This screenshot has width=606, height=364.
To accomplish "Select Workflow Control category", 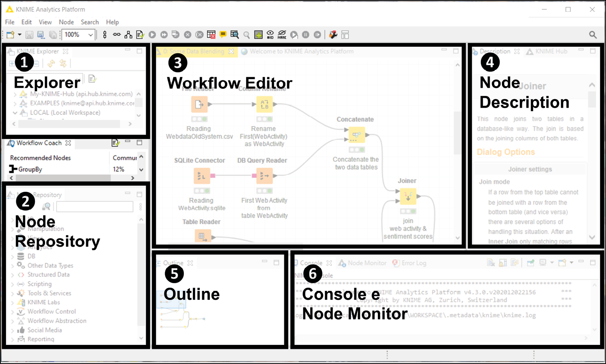I will click(x=52, y=312).
